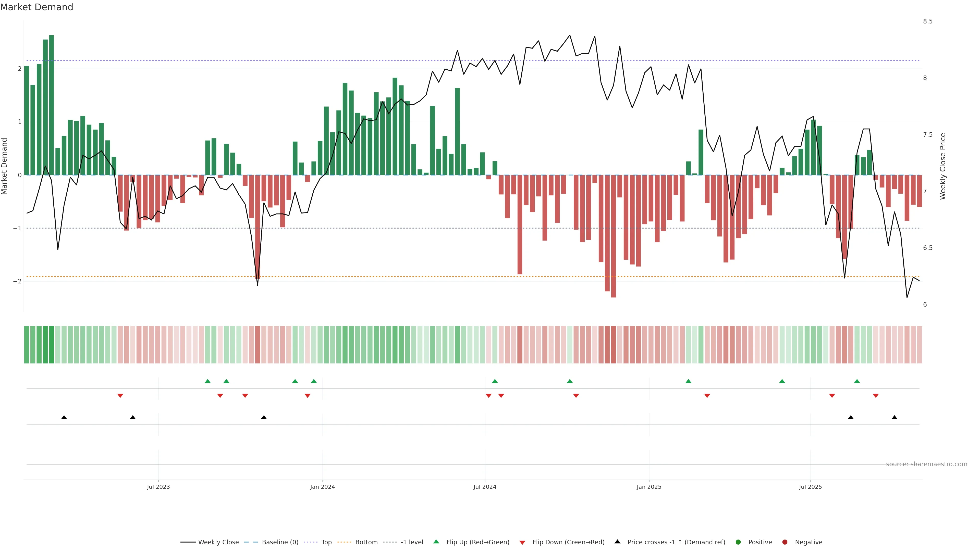The width and height of the screenshot is (980, 551).
Task: Click the dark red Negative legend dot
Action: coord(785,542)
